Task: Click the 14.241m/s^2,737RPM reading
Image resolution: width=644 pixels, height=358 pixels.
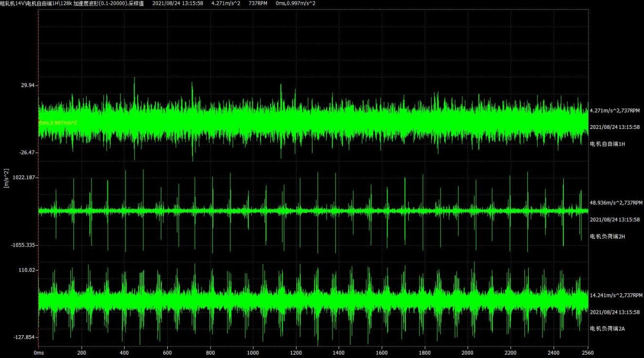Action: coord(616,295)
